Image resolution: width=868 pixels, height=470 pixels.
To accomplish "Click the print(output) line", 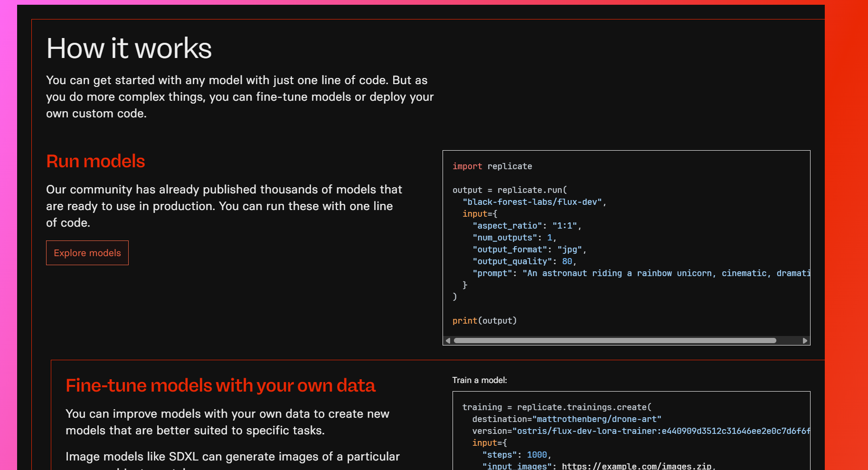I will point(484,321).
